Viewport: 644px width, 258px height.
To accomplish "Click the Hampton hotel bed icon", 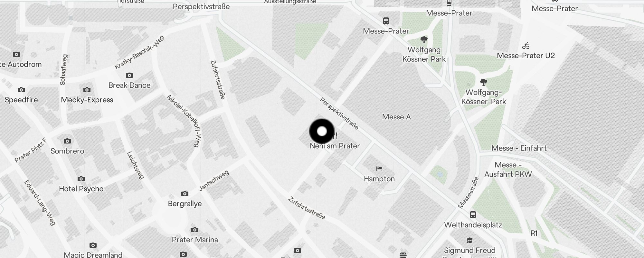I will 379,168.
